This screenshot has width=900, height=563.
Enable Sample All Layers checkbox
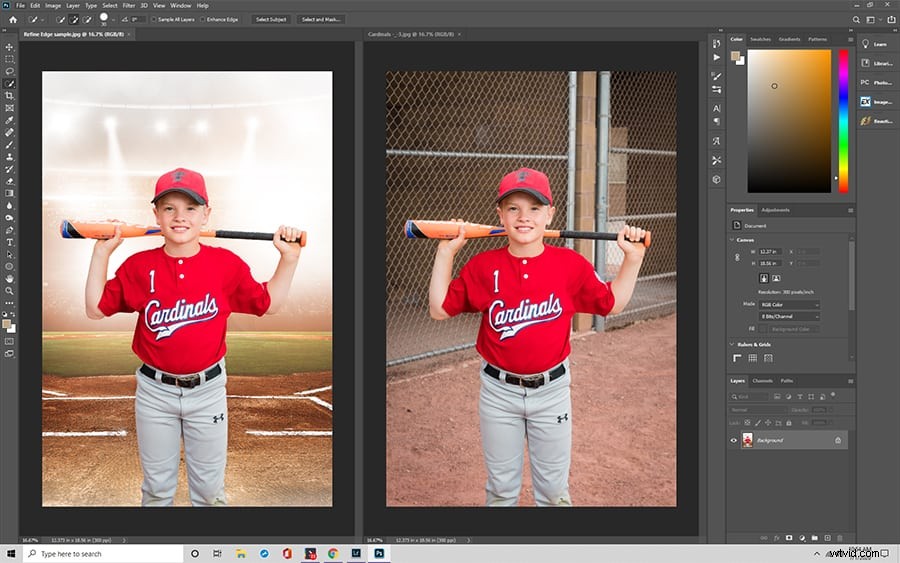pos(154,20)
